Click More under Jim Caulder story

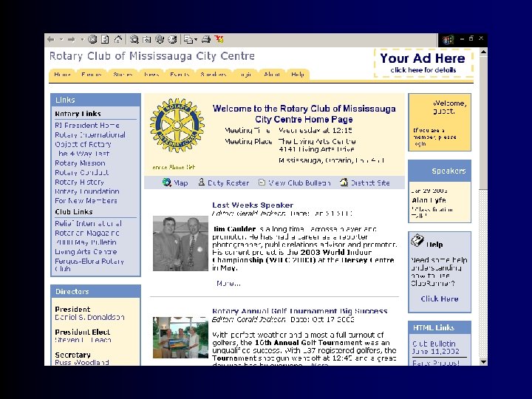click(x=228, y=283)
